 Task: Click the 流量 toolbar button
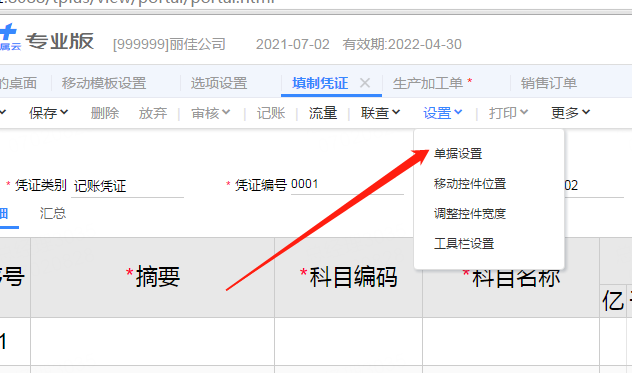point(323,113)
